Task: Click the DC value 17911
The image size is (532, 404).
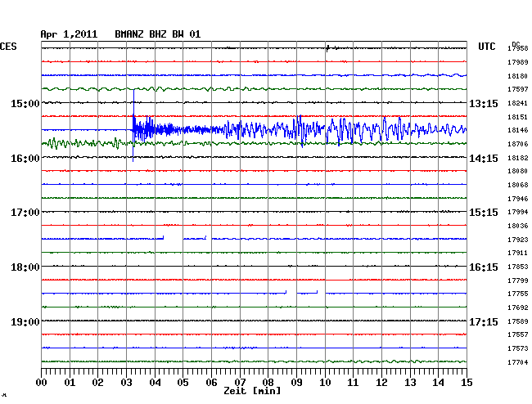Action: [x=518, y=254]
